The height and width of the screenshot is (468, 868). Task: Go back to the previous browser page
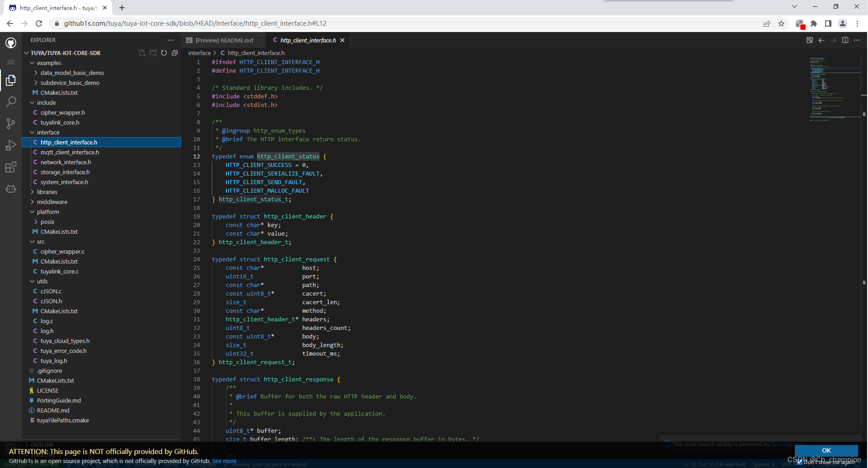pos(10,23)
